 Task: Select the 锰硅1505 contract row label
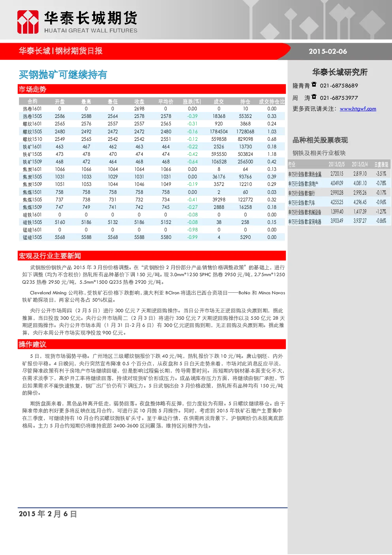click(32, 237)
